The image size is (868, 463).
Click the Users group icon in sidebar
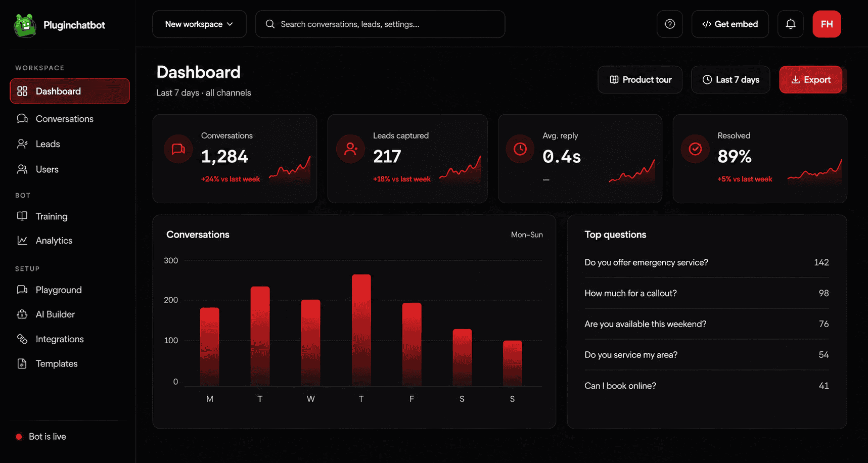tap(22, 169)
